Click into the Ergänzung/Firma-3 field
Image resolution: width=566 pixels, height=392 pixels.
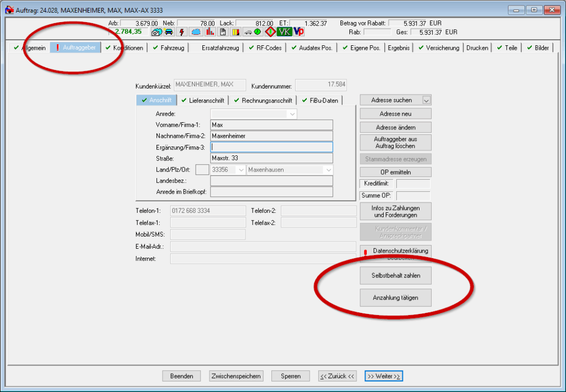(271, 147)
